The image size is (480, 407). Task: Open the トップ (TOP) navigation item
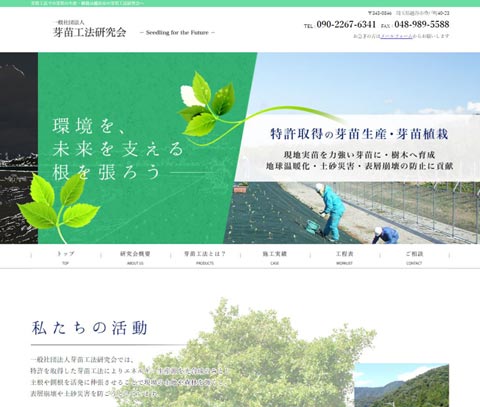[66, 257]
